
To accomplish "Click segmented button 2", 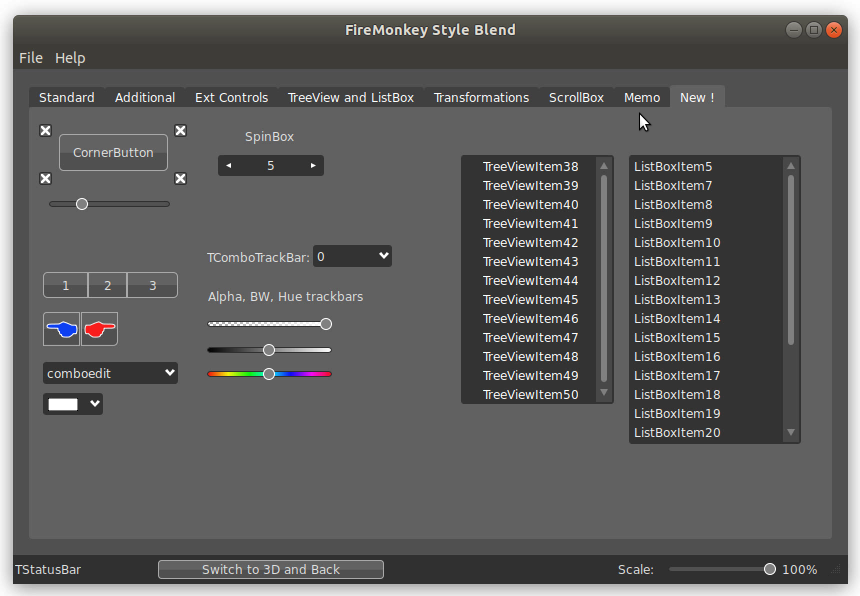I will point(108,285).
